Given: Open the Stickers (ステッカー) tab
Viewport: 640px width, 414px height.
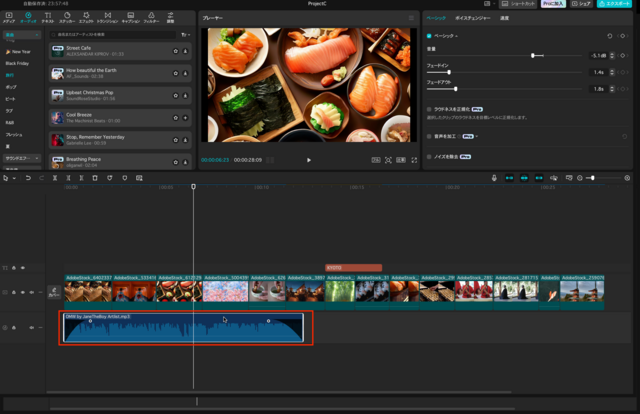Looking at the screenshot, I should tap(67, 18).
